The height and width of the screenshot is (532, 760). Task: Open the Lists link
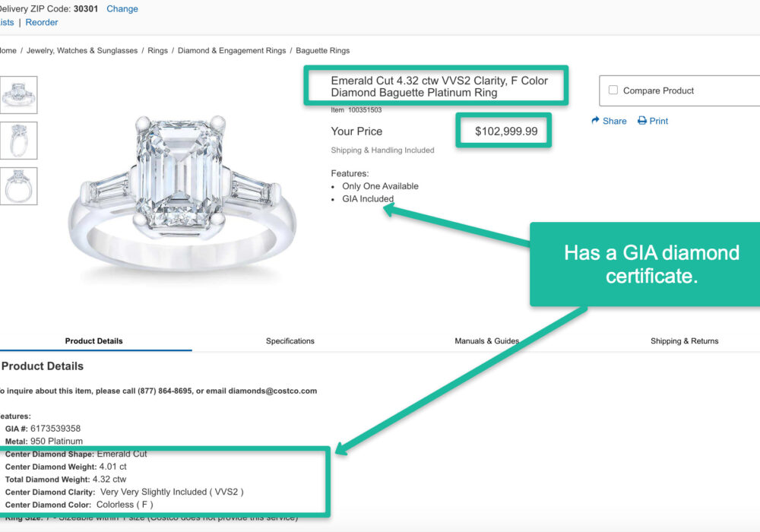pyautogui.click(x=6, y=23)
